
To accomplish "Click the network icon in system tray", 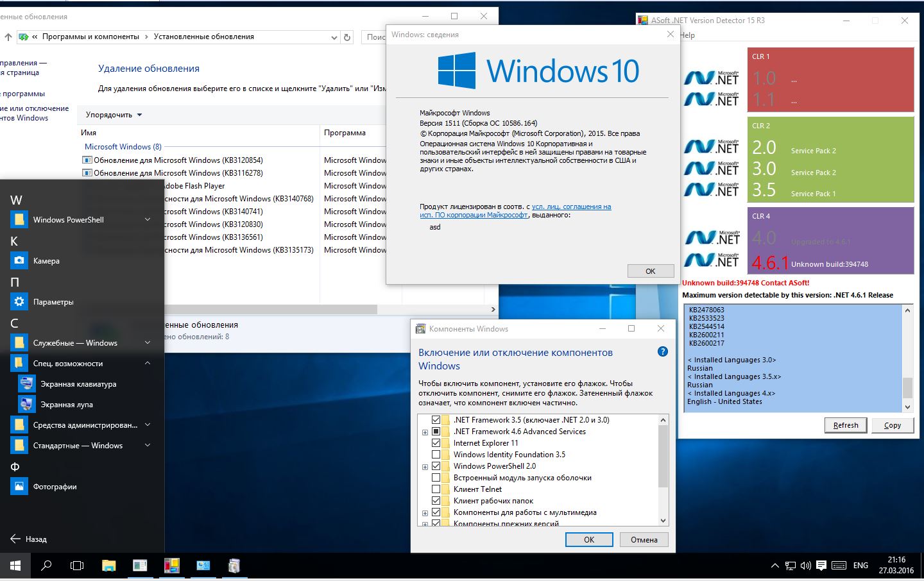I will [x=791, y=566].
